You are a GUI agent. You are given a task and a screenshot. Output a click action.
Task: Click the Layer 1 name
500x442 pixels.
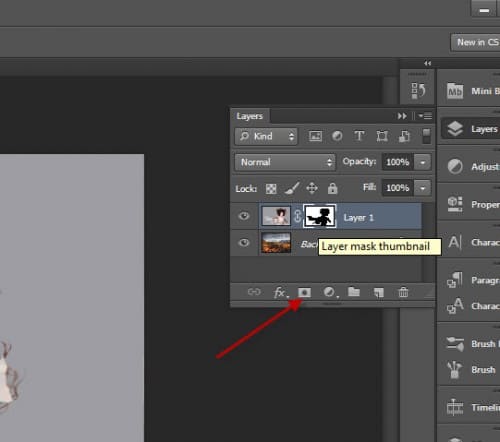coord(358,218)
